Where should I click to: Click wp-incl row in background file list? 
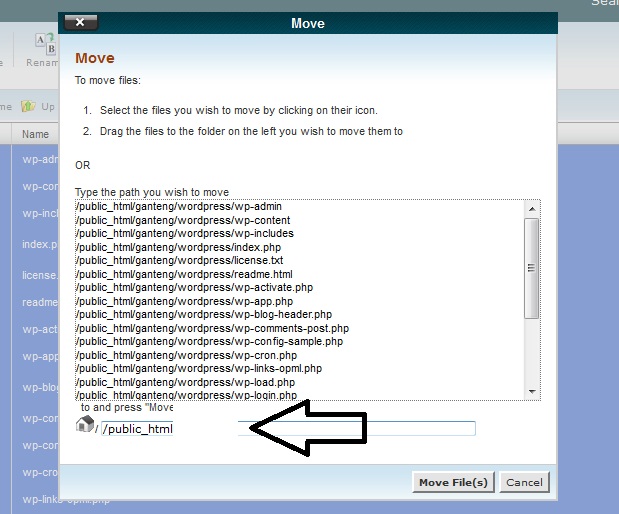40,213
